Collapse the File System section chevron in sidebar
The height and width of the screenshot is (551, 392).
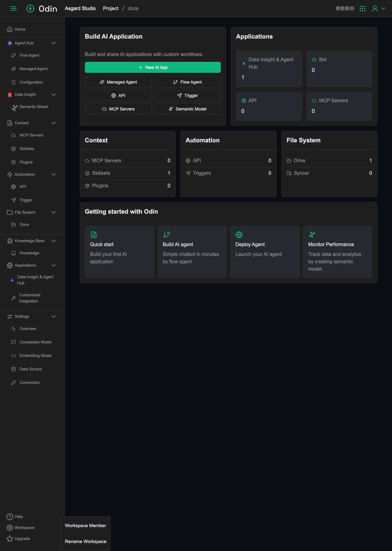(x=54, y=212)
